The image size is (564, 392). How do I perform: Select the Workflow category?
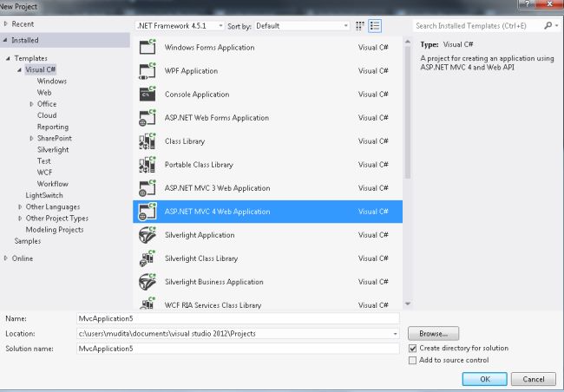click(x=53, y=184)
